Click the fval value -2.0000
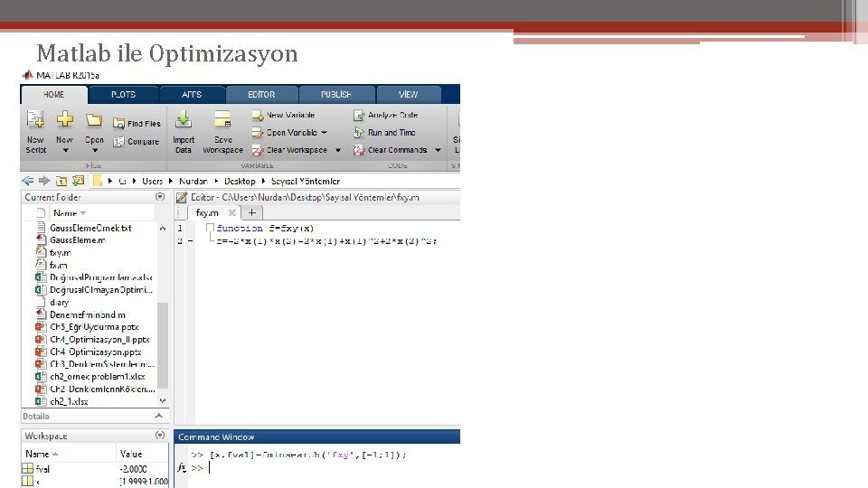868x488 pixels. coord(133,469)
